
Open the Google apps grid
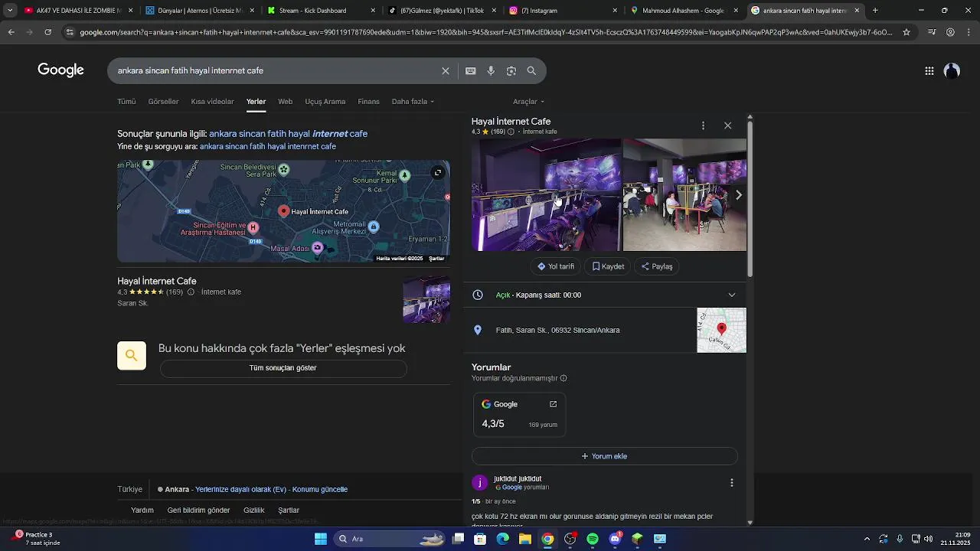click(929, 71)
